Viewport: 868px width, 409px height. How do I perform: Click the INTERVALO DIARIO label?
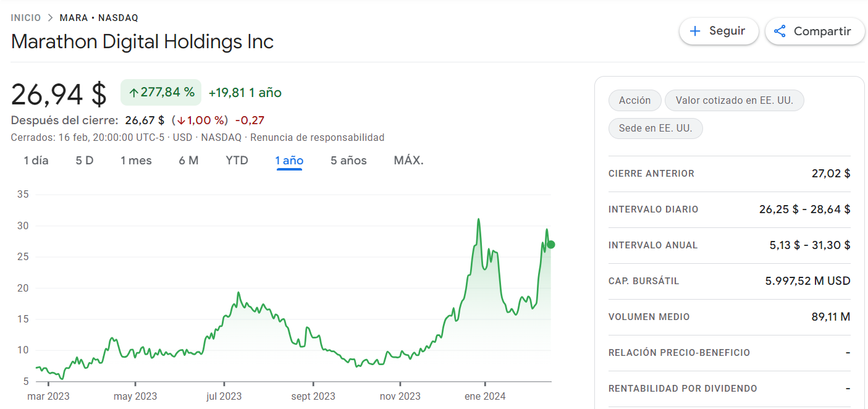[653, 209]
